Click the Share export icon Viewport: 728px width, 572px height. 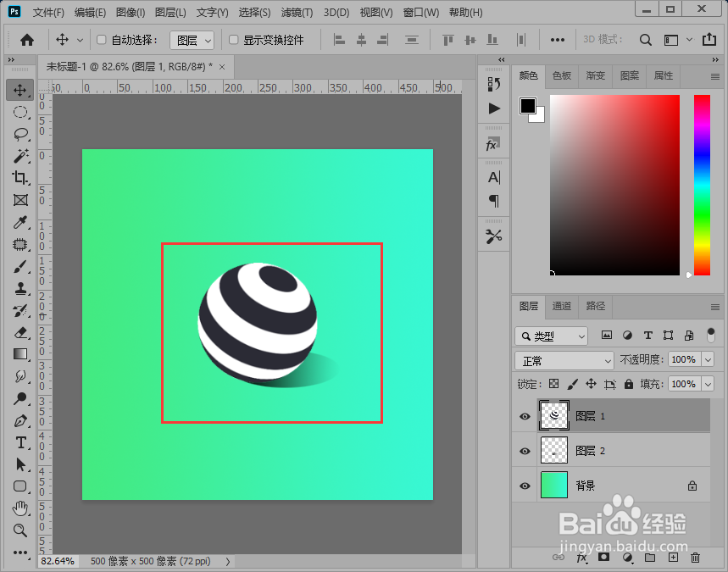(709, 40)
